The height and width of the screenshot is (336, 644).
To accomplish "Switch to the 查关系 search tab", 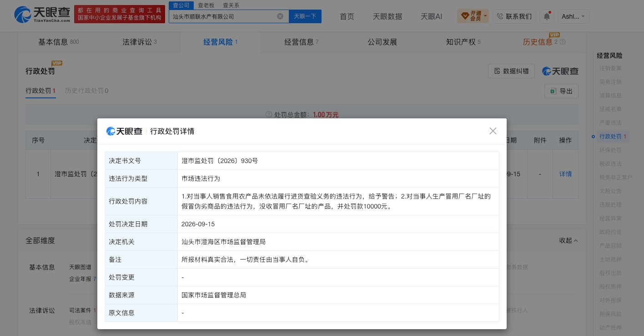I will coord(231,5).
